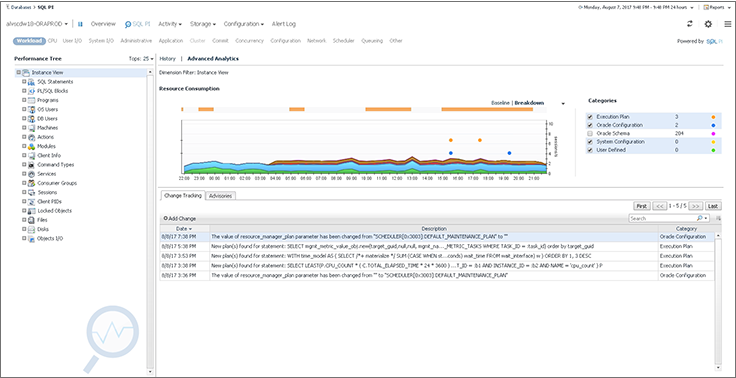Click the orange Execution Plan color dot

713,116
